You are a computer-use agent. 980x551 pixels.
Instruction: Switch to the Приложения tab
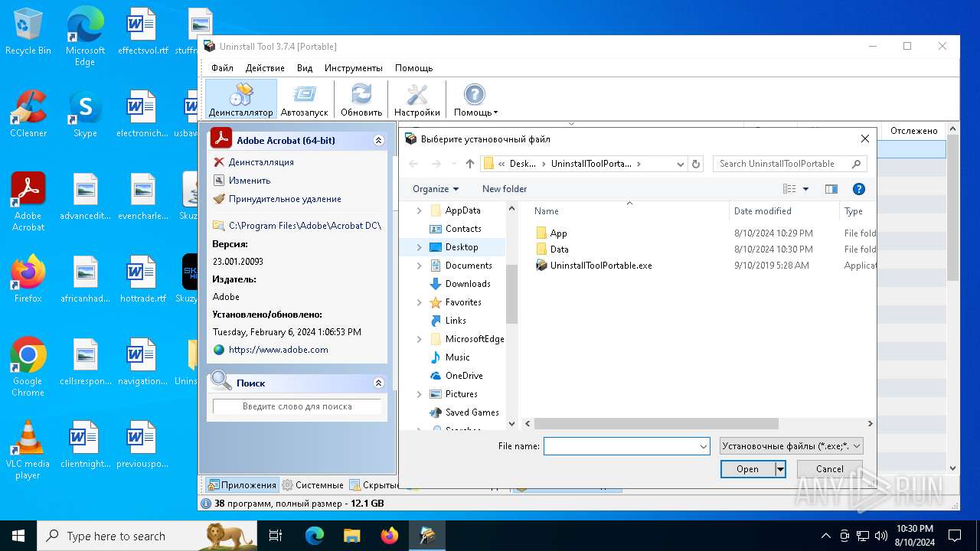pos(241,485)
